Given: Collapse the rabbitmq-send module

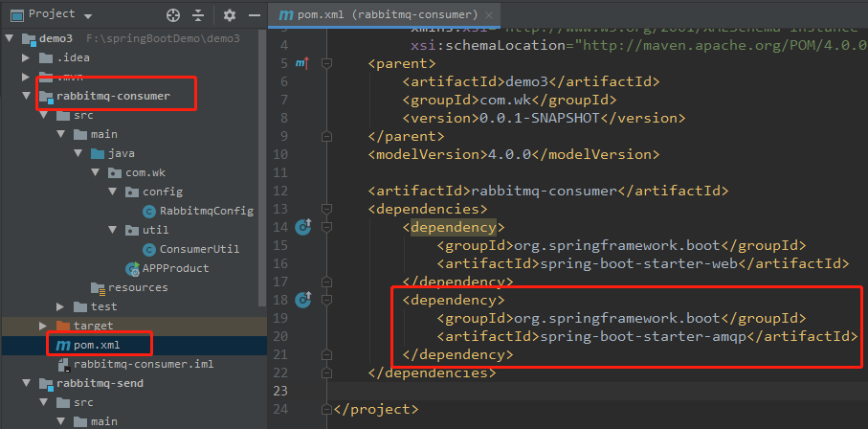Looking at the screenshot, I should point(26,383).
